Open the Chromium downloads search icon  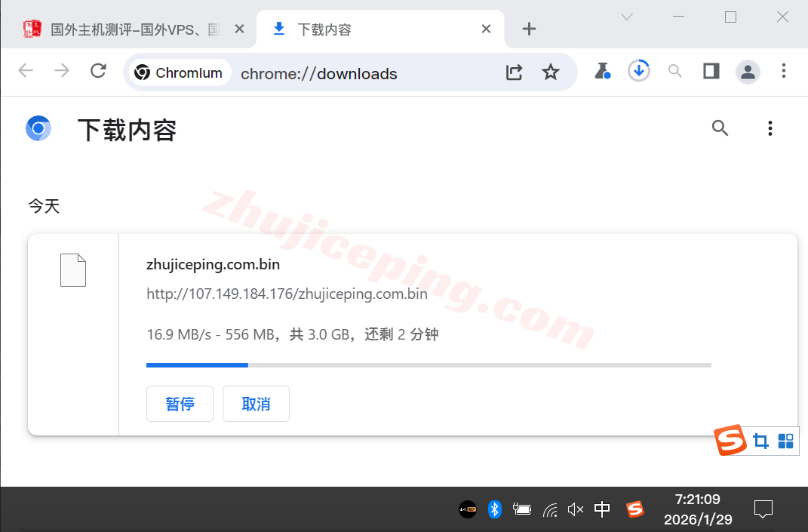click(x=720, y=128)
